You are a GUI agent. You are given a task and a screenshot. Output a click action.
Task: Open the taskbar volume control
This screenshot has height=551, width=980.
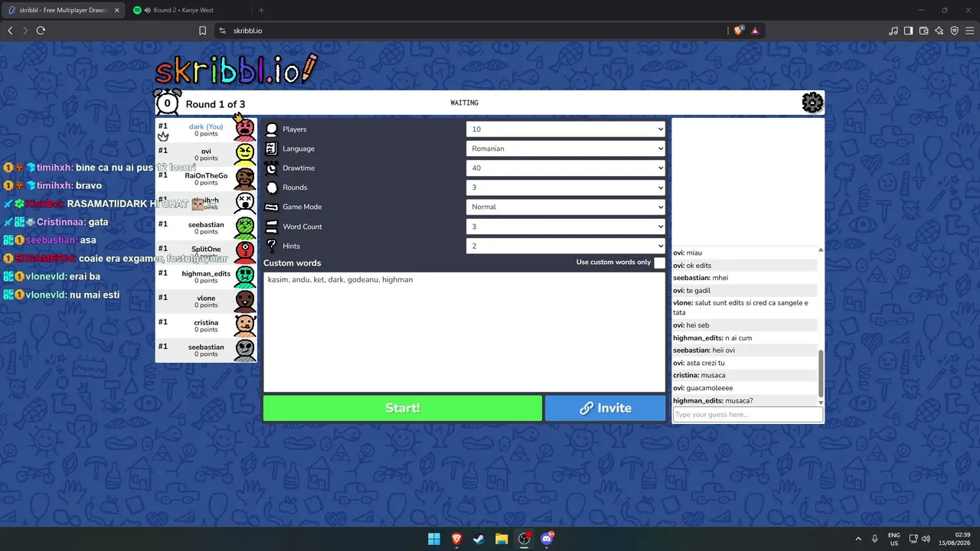pyautogui.click(x=926, y=539)
